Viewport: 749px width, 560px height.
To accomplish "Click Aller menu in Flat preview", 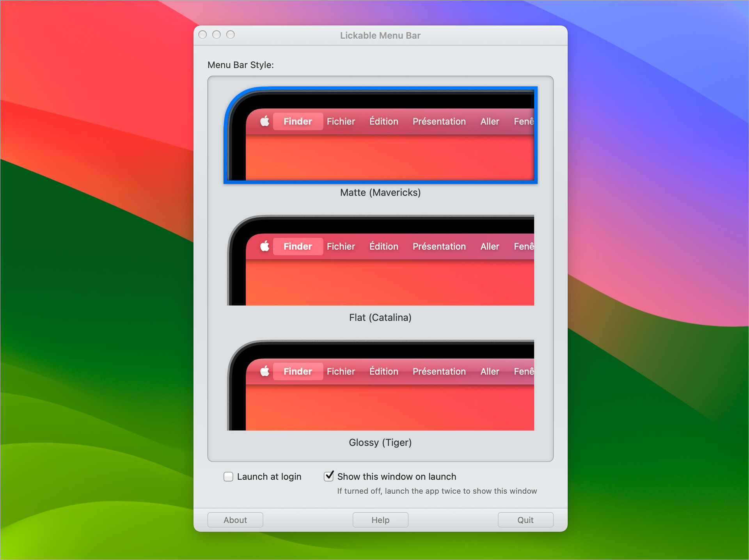I will point(490,246).
